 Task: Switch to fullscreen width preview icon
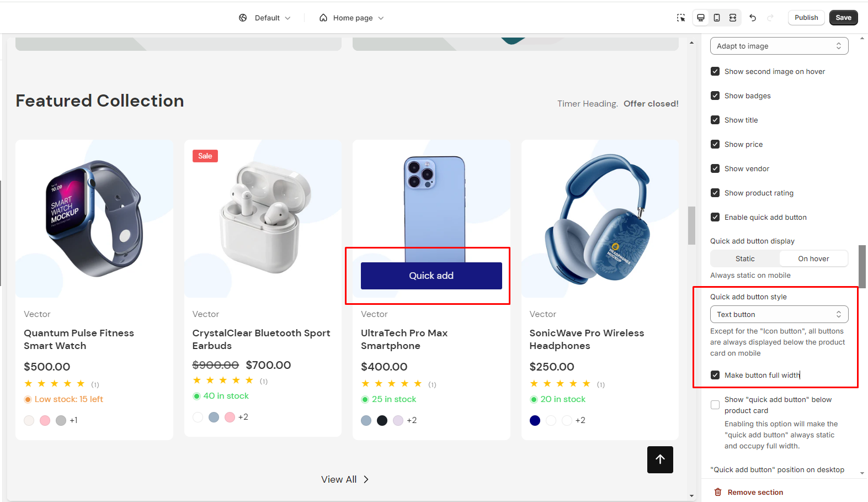733,18
